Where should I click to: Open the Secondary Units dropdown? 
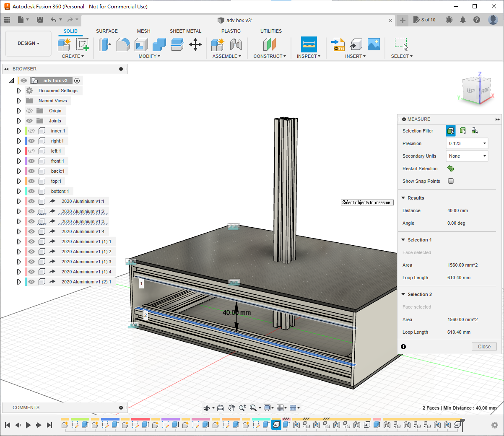tap(467, 156)
